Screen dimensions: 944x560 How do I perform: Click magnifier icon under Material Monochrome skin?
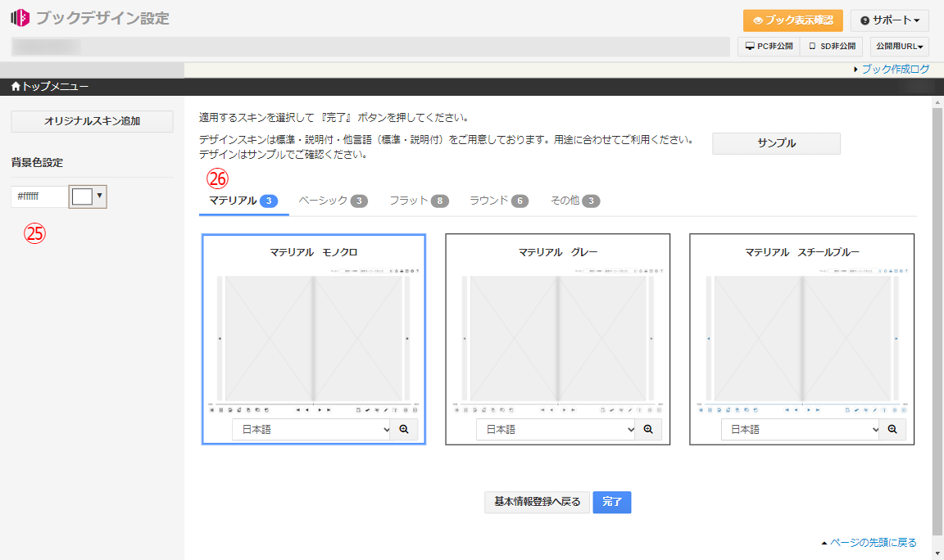click(x=404, y=430)
